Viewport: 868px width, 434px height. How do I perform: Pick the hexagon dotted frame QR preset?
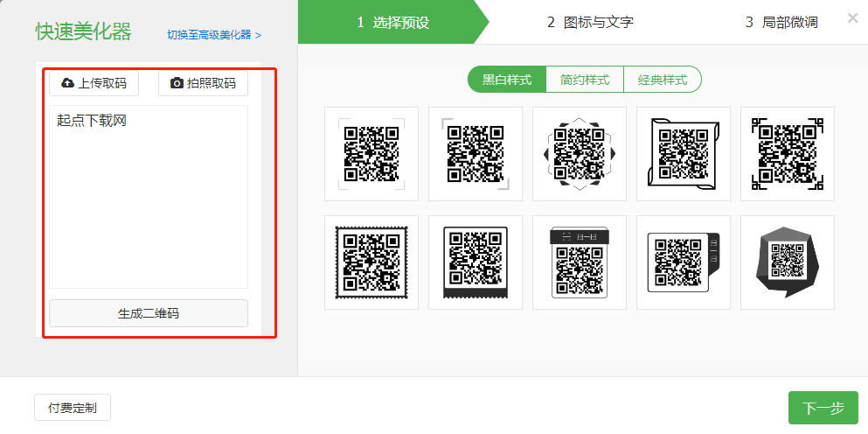click(x=580, y=153)
